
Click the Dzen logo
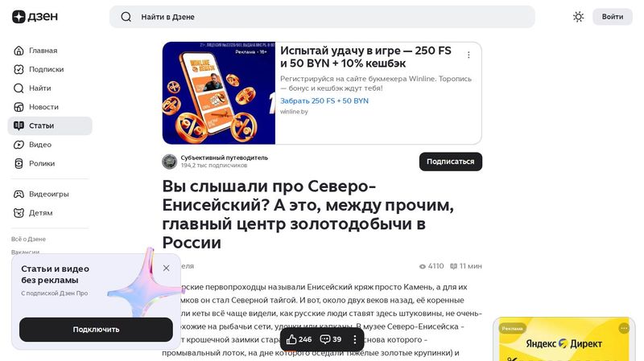point(35,17)
